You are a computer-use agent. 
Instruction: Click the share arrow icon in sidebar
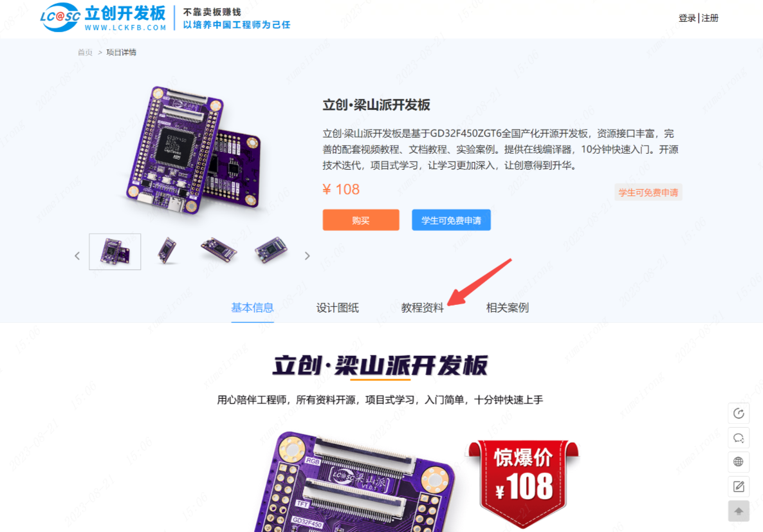click(738, 414)
